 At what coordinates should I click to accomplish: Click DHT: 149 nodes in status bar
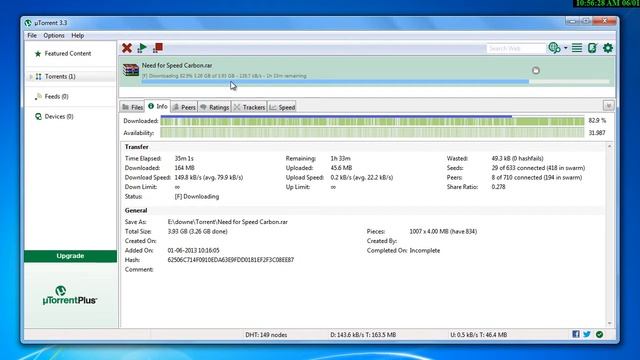[266, 335]
